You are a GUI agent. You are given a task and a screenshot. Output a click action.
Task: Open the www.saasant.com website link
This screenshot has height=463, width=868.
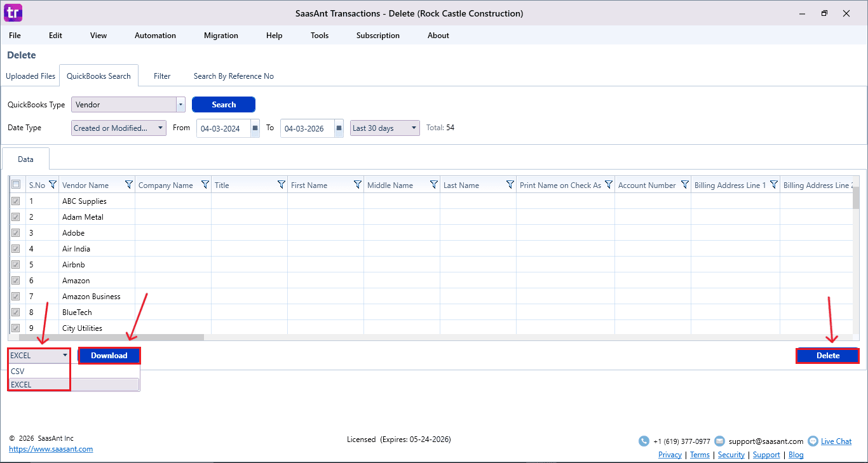[x=51, y=449]
